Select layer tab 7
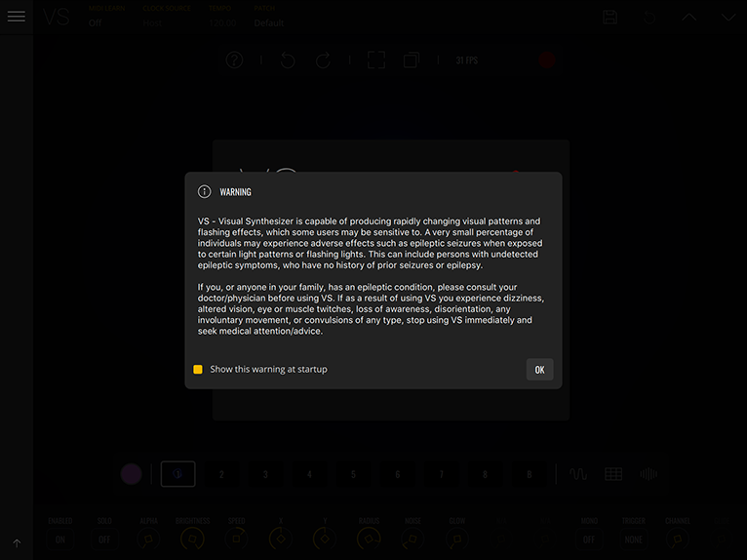Image resolution: width=747 pixels, height=560 pixels. pyautogui.click(x=441, y=474)
